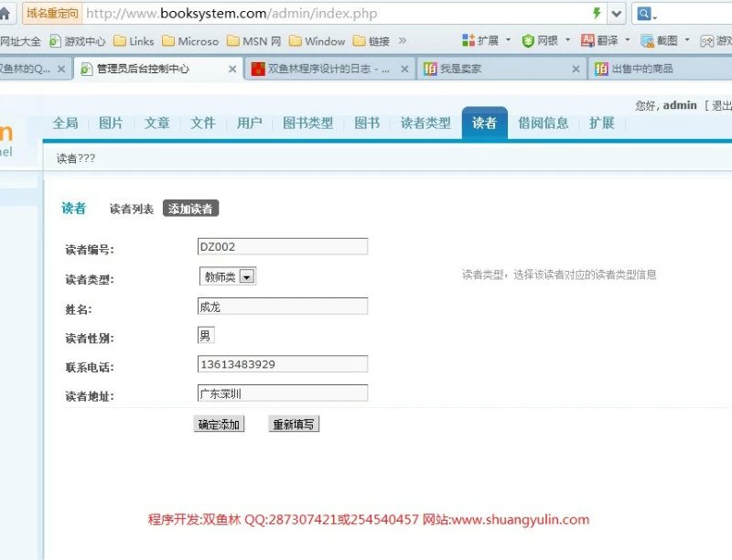Click the URL address field
The width and height of the screenshot is (732, 560).
point(336,14)
